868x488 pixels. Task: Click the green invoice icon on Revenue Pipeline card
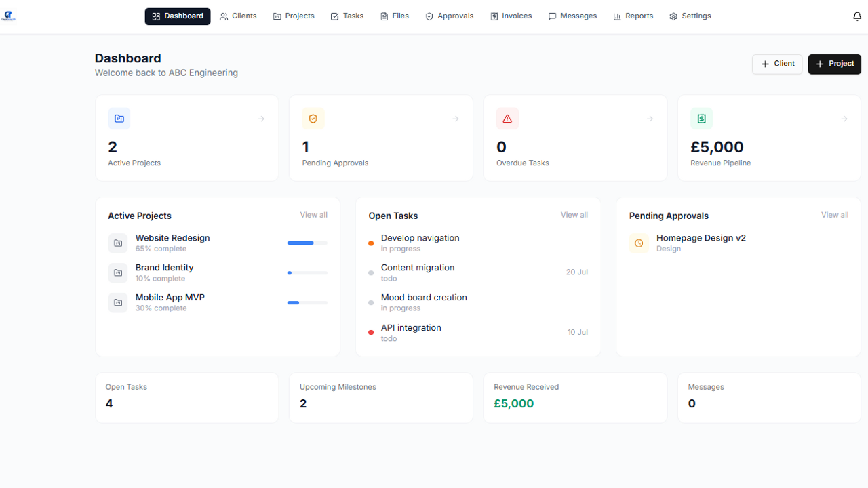point(702,119)
